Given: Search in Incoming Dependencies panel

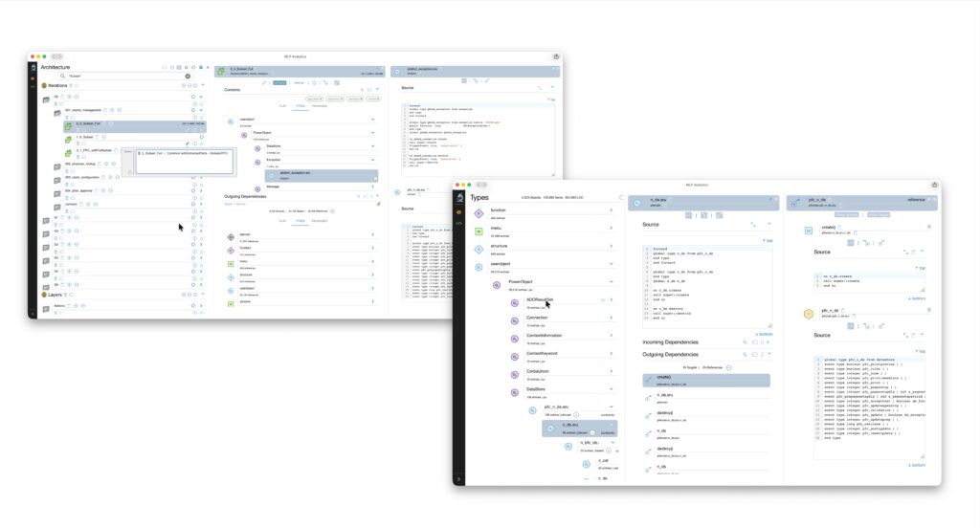Looking at the screenshot, I should click(x=744, y=341).
